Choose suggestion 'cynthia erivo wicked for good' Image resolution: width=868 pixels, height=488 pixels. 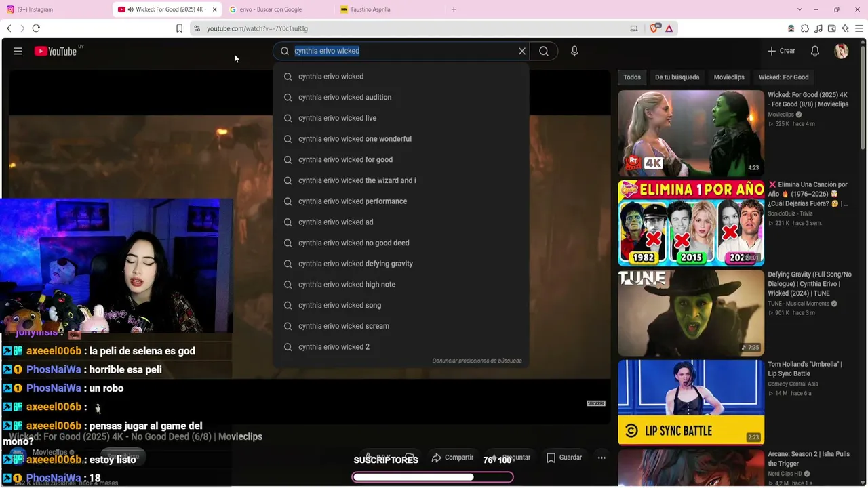click(x=401, y=159)
